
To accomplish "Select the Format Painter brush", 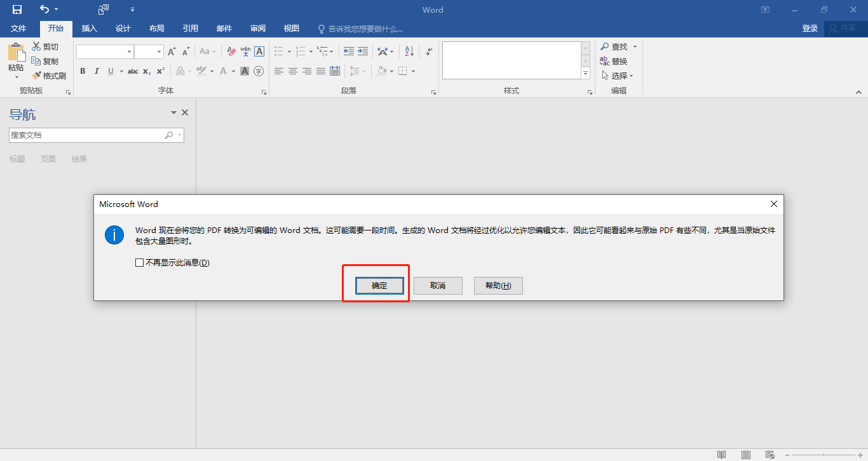I will point(37,76).
